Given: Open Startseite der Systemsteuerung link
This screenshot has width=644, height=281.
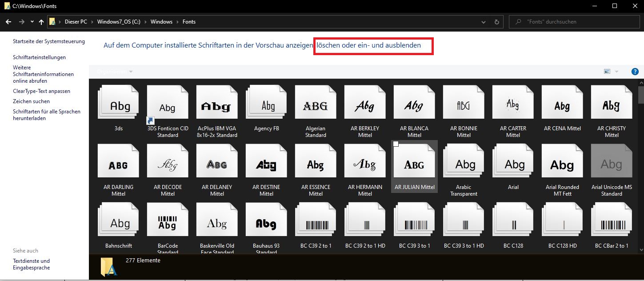Looking at the screenshot, I should point(49,41).
